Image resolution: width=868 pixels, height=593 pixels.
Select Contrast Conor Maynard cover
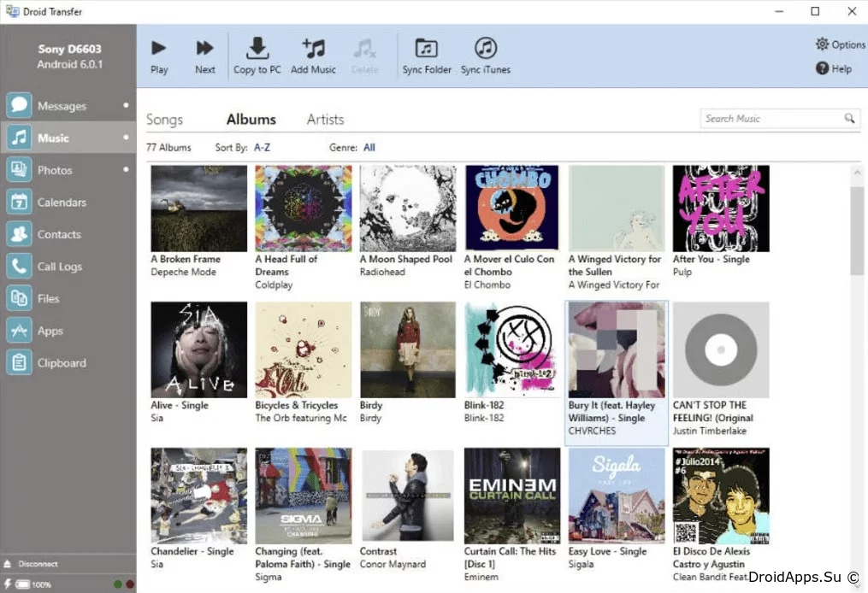(x=408, y=496)
